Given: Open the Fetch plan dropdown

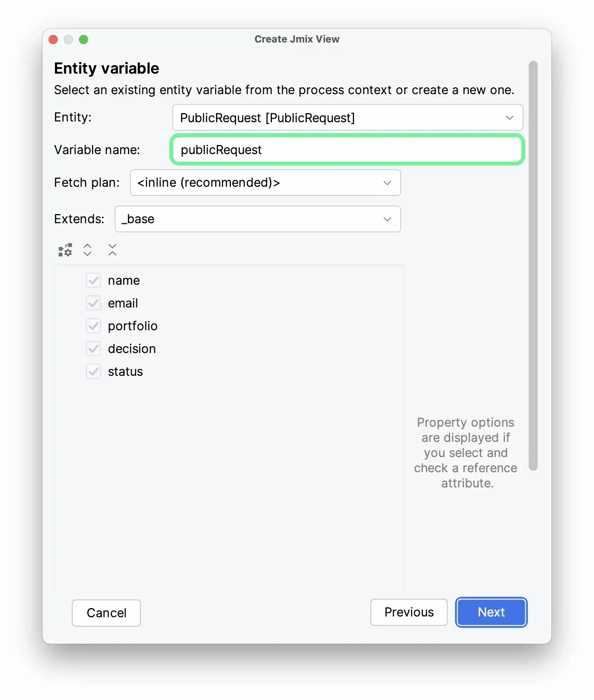Looking at the screenshot, I should pos(265,183).
